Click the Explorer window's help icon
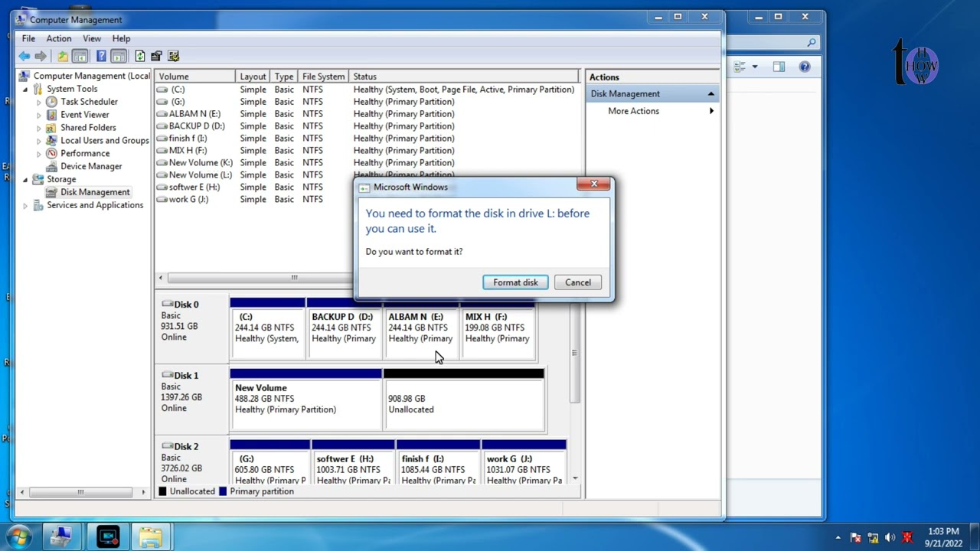Viewport: 980px width, 551px height. tap(805, 67)
